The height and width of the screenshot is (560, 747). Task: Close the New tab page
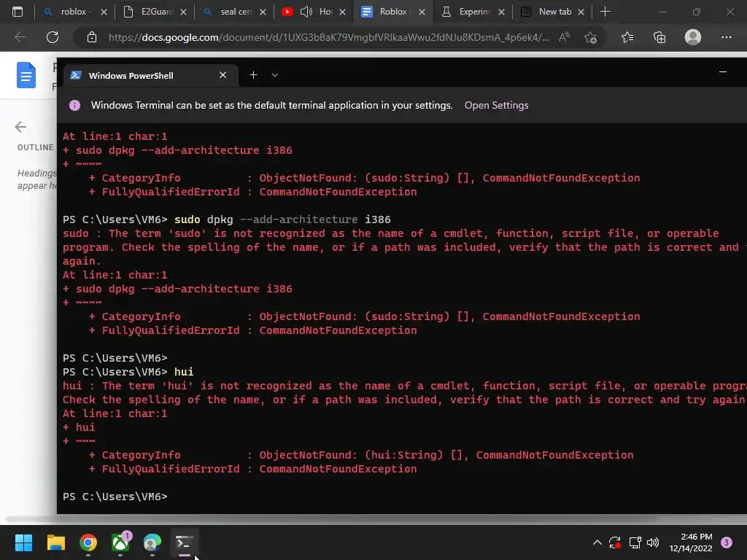[581, 12]
